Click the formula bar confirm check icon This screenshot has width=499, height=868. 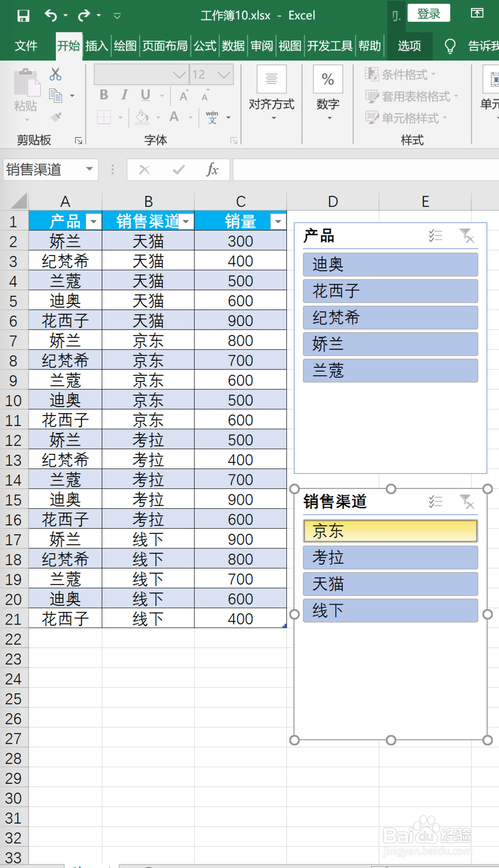pyautogui.click(x=179, y=170)
